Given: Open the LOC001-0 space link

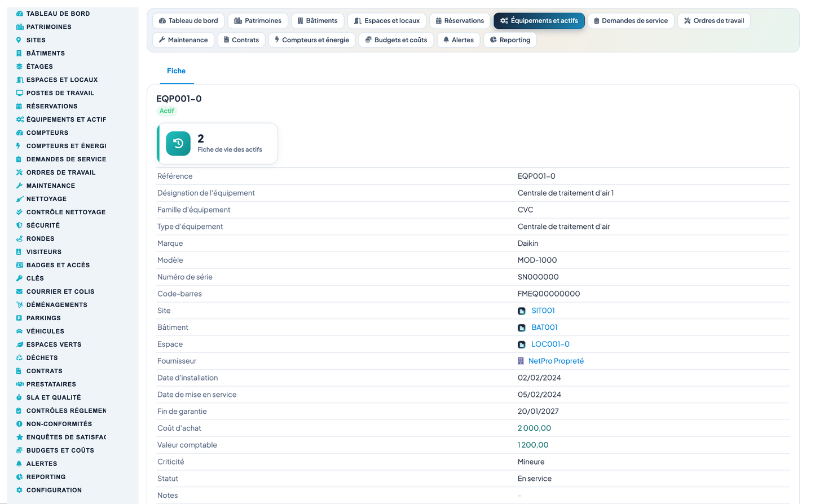Looking at the screenshot, I should click(x=550, y=344).
